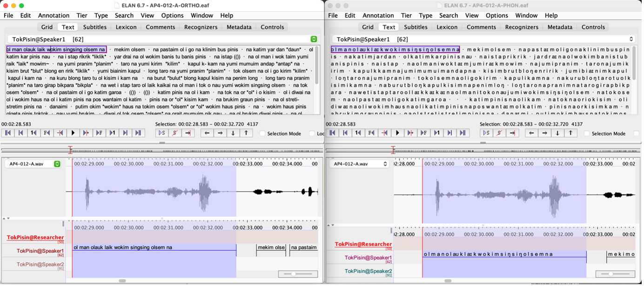Go to previous annotation in ORTHO window
This screenshot has width=644, height=286.
click(207, 133)
